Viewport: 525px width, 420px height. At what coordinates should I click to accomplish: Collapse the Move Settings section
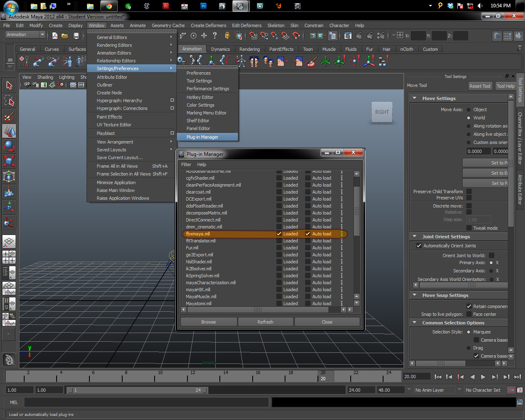pos(415,98)
